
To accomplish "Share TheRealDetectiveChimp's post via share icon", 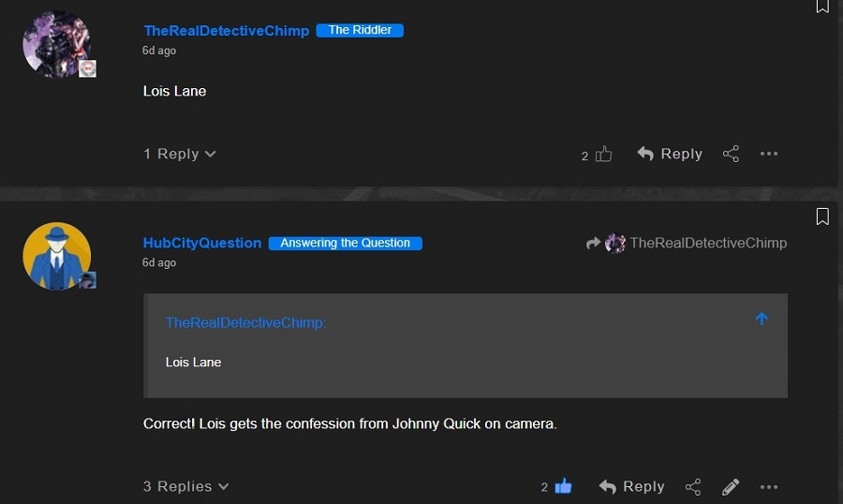I will click(x=731, y=154).
